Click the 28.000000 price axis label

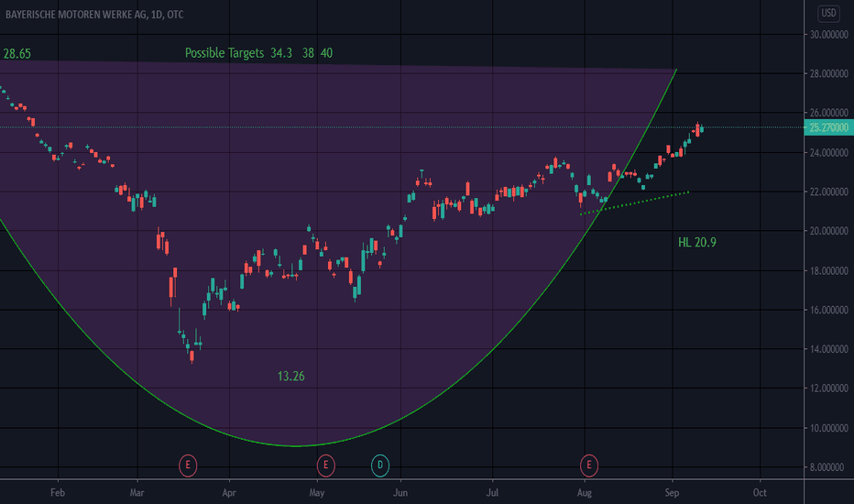pyautogui.click(x=829, y=73)
